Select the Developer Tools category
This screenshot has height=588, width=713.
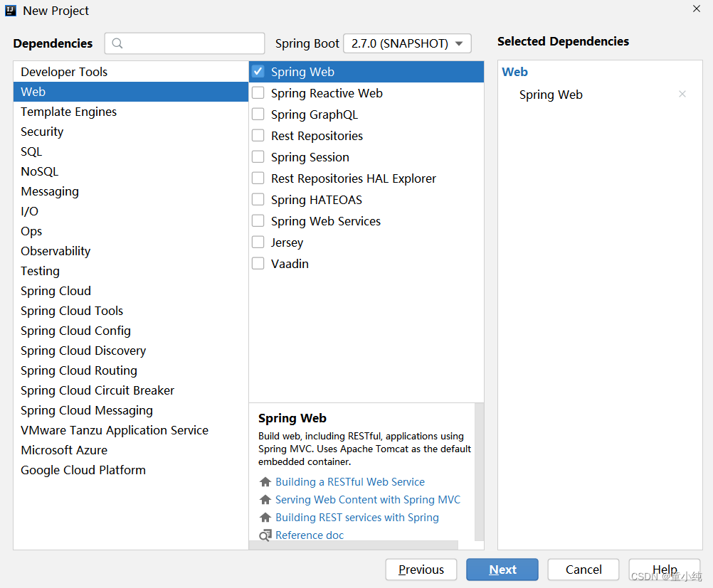pos(131,72)
